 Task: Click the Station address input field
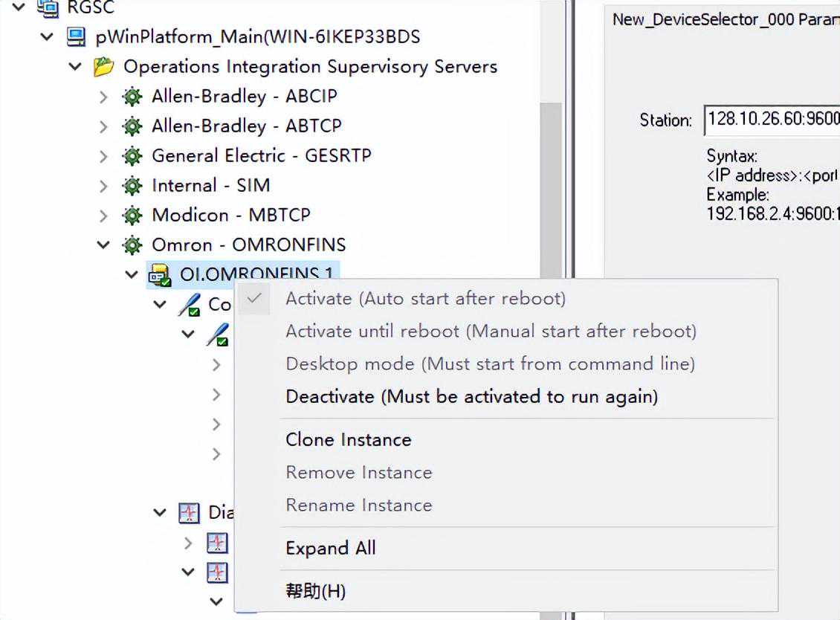click(x=772, y=120)
